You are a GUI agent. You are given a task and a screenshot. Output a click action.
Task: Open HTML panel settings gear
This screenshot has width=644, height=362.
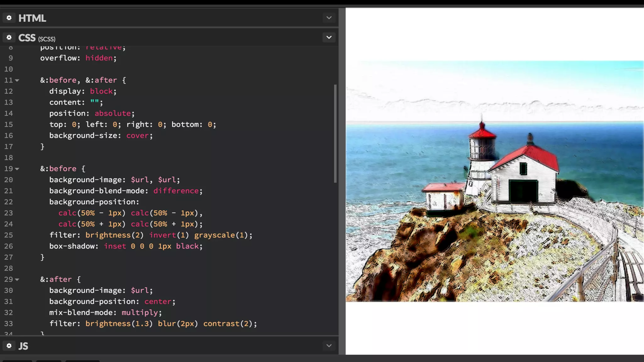(x=9, y=18)
